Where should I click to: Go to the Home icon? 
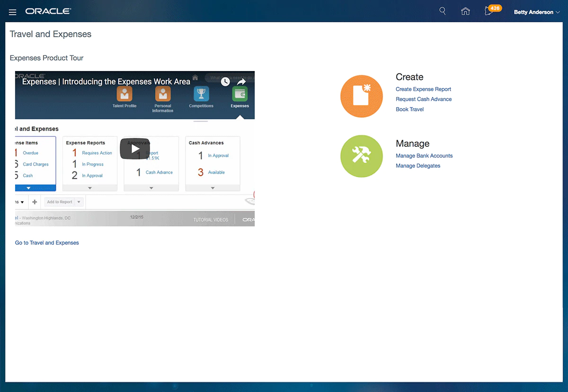(465, 11)
